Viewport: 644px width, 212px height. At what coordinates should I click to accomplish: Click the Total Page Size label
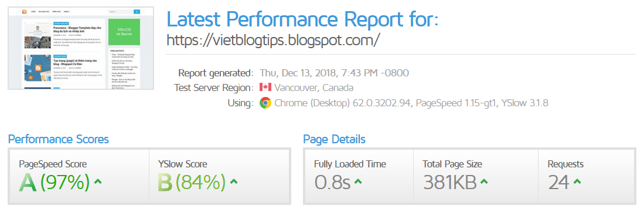click(452, 164)
